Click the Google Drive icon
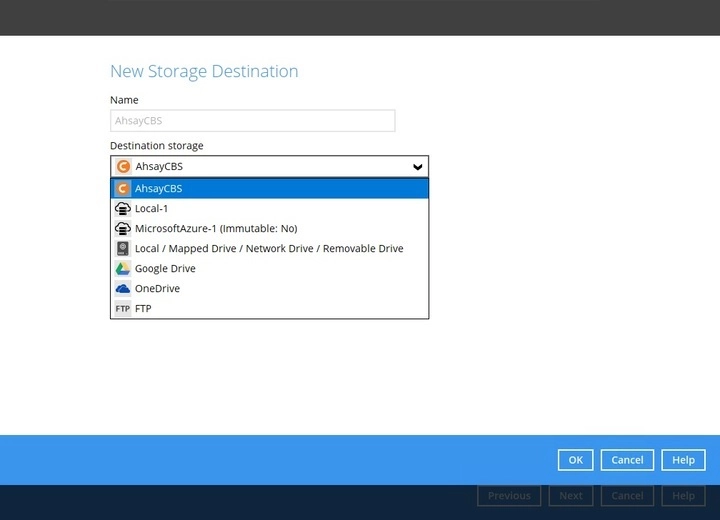The image size is (720, 520). [x=123, y=269]
